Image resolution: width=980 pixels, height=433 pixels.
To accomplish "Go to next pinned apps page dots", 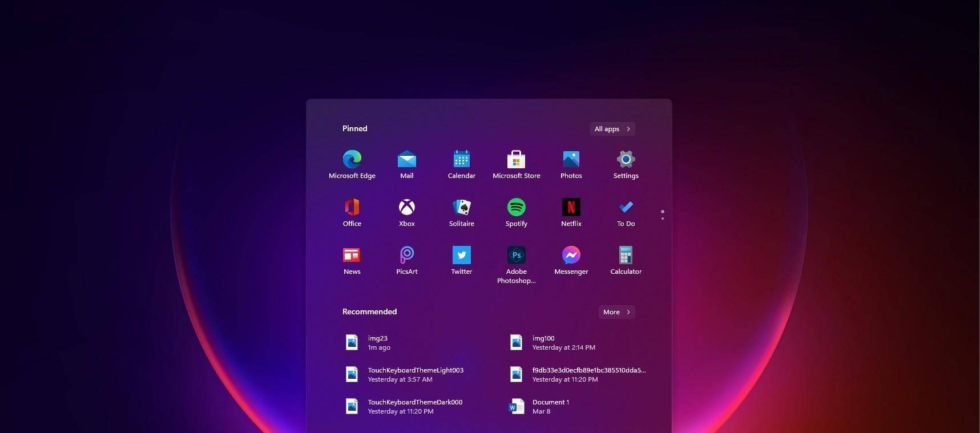I will 663,215.
